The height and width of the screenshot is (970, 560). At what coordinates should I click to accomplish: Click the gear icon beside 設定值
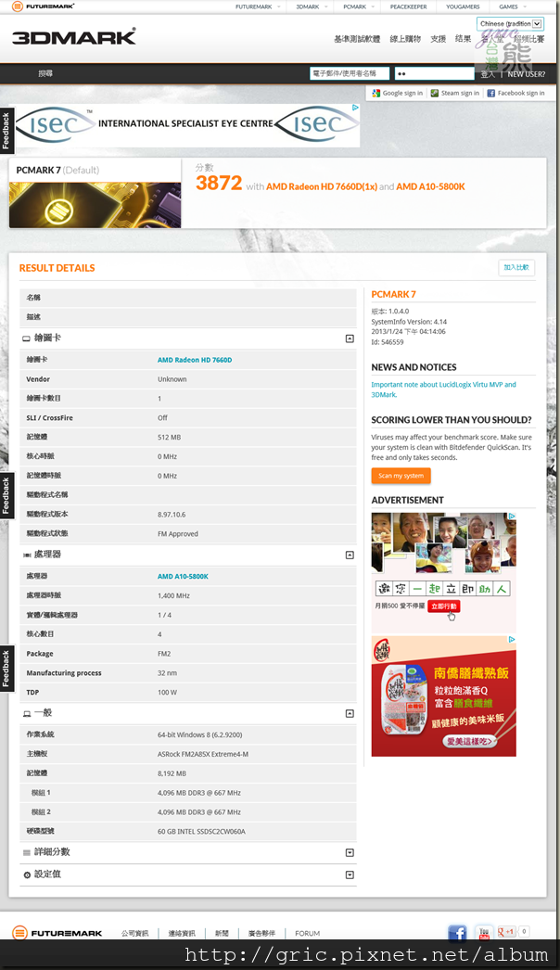27,874
